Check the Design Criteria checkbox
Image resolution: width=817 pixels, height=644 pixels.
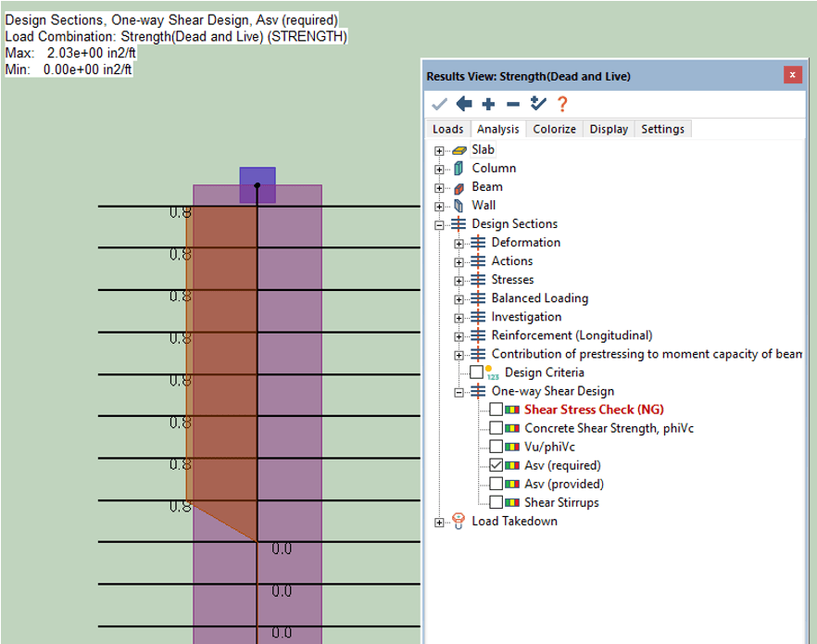click(476, 373)
